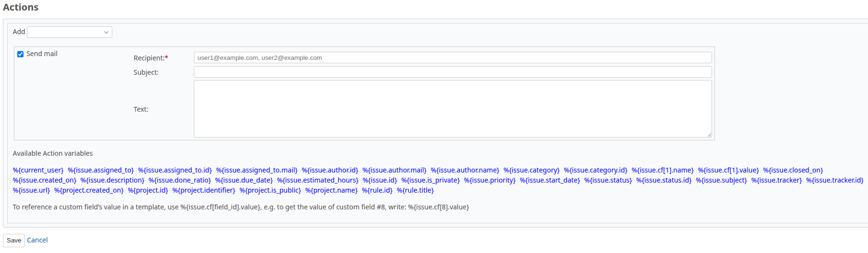Screen dimensions: 868x253
Task: Click the %{issue.category} variable link
Action: click(531, 170)
